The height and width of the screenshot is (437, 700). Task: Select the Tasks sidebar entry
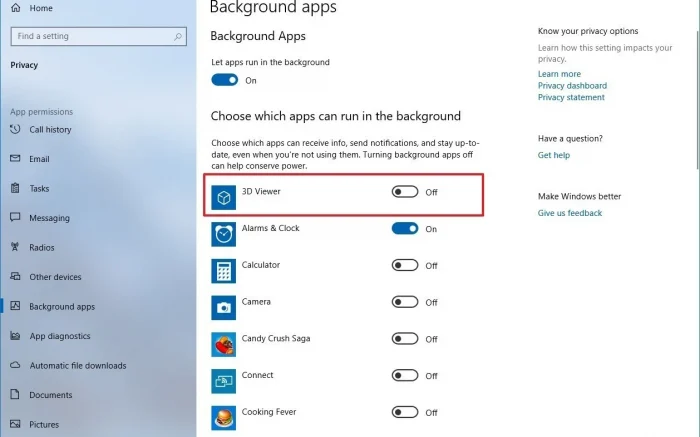pyautogui.click(x=39, y=188)
